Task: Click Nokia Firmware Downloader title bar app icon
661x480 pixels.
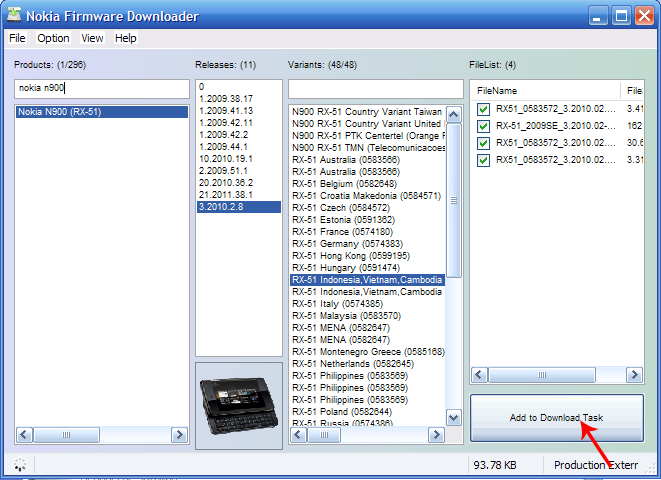Action: (x=14, y=15)
